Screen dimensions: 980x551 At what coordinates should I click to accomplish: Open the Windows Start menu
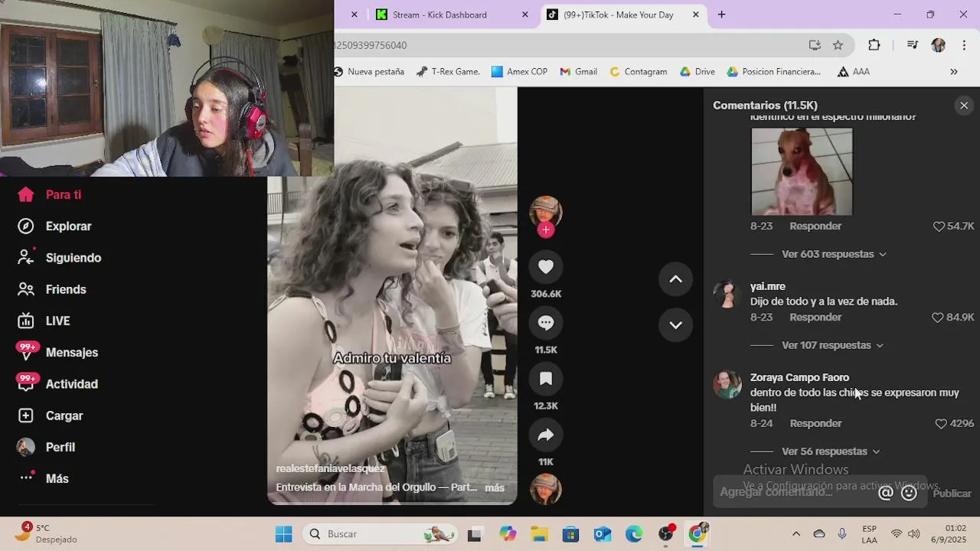(x=283, y=534)
